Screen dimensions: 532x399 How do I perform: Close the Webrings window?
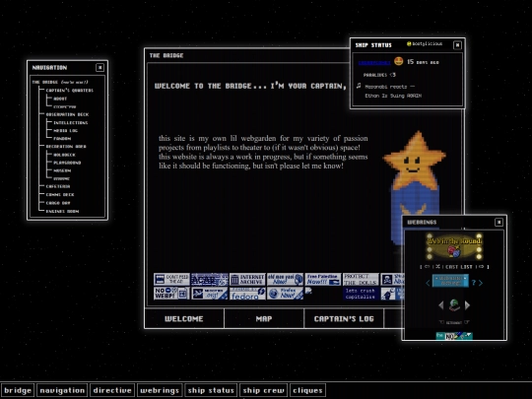click(499, 222)
